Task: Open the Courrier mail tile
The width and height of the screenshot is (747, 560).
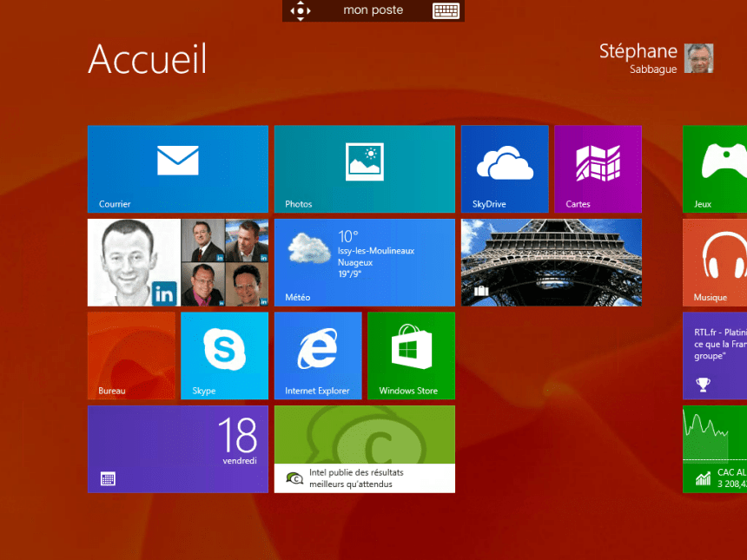Action: click(x=177, y=168)
